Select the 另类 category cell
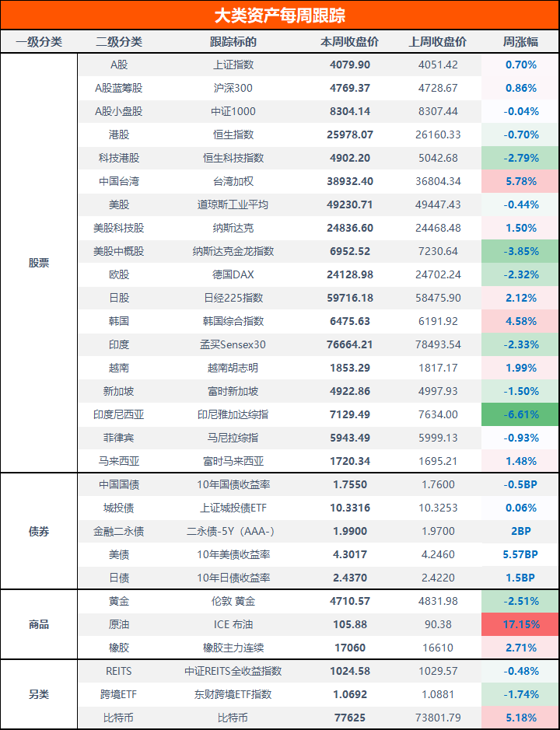Screen dimensions: 560x730 pos(39,694)
